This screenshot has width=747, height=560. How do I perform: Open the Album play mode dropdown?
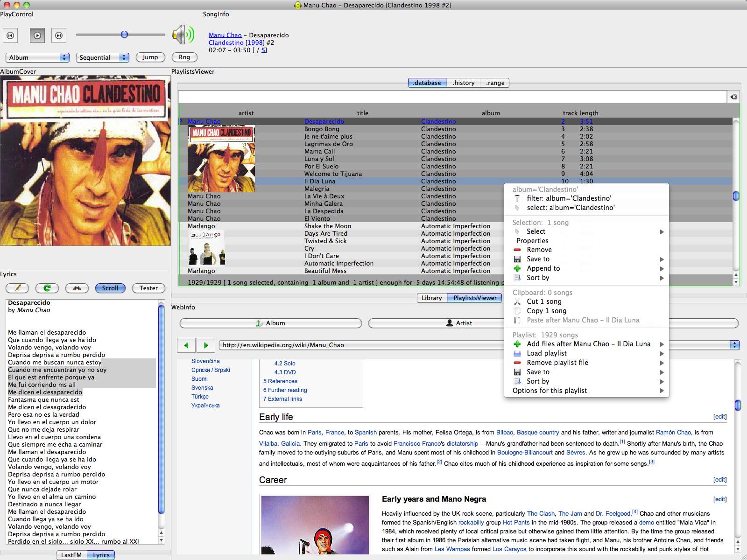pyautogui.click(x=37, y=57)
